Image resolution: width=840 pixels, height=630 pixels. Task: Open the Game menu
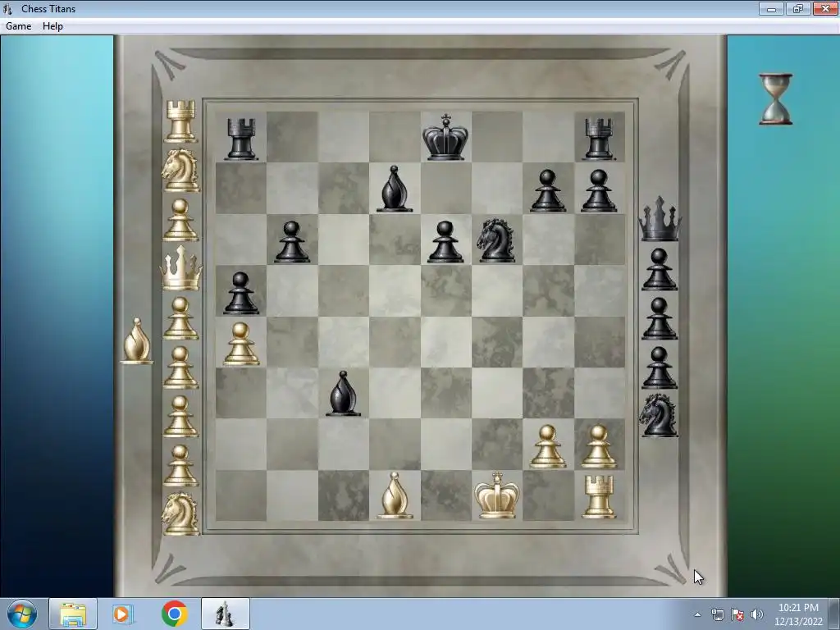pyautogui.click(x=18, y=25)
